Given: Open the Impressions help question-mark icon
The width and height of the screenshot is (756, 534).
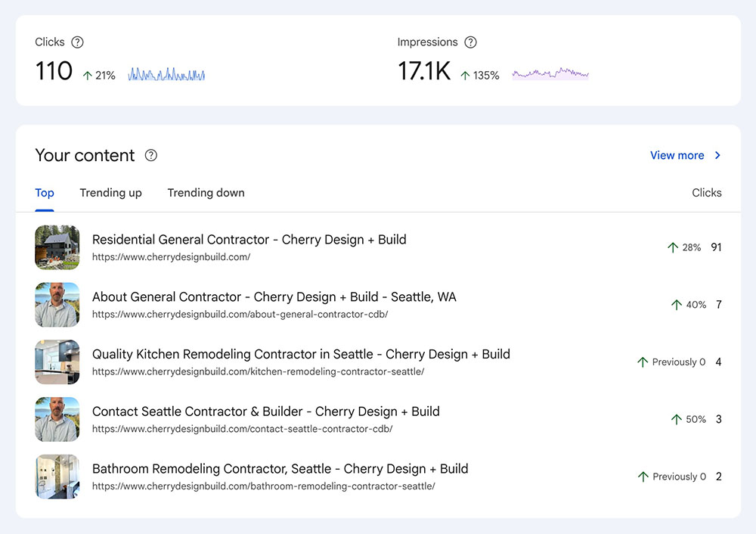Looking at the screenshot, I should 470,42.
